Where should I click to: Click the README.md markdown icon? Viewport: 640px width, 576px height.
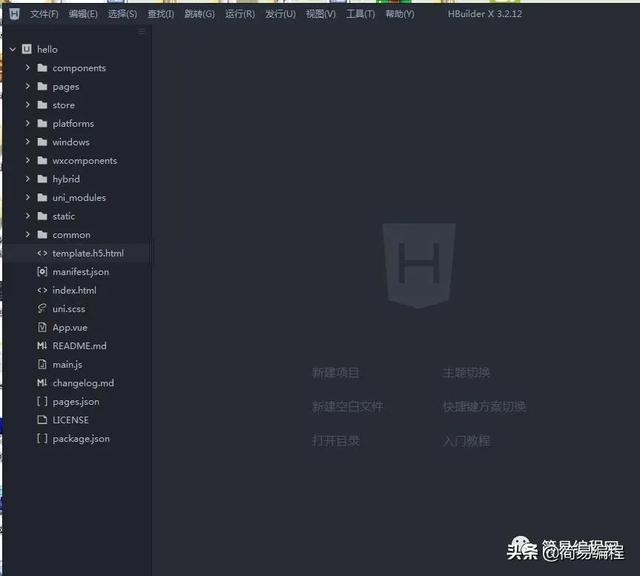pos(42,346)
